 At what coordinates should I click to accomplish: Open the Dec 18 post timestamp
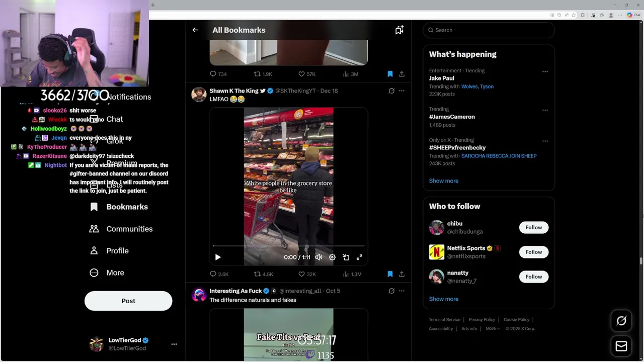pyautogui.click(x=329, y=91)
